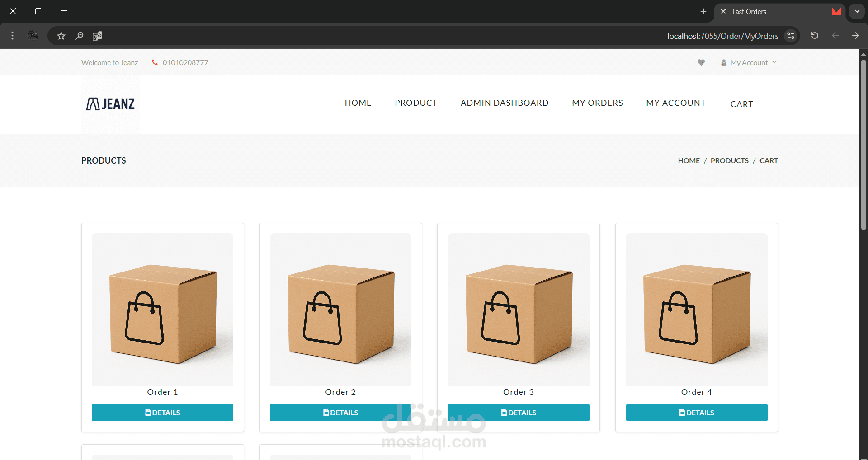Restore down the browser window
Image resolution: width=868 pixels, height=460 pixels.
coord(38,11)
